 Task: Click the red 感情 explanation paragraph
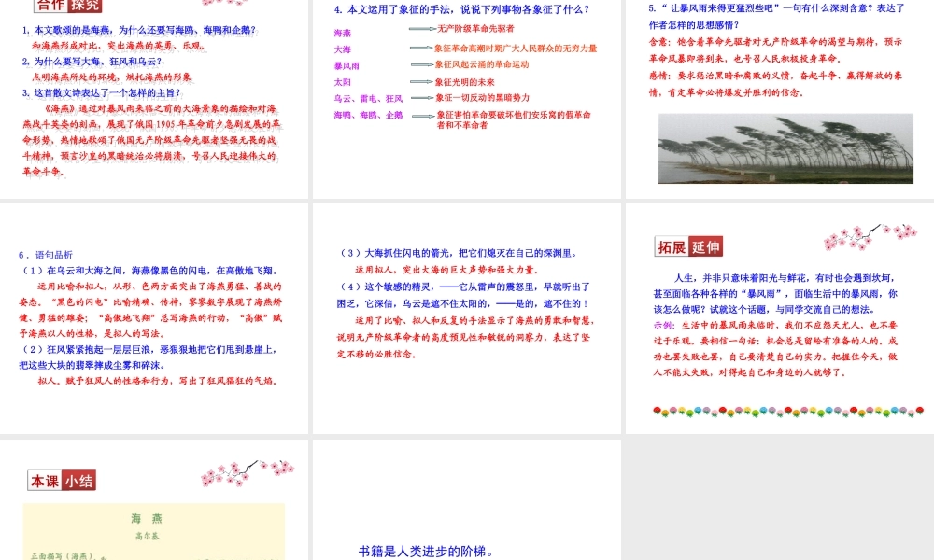click(775, 84)
